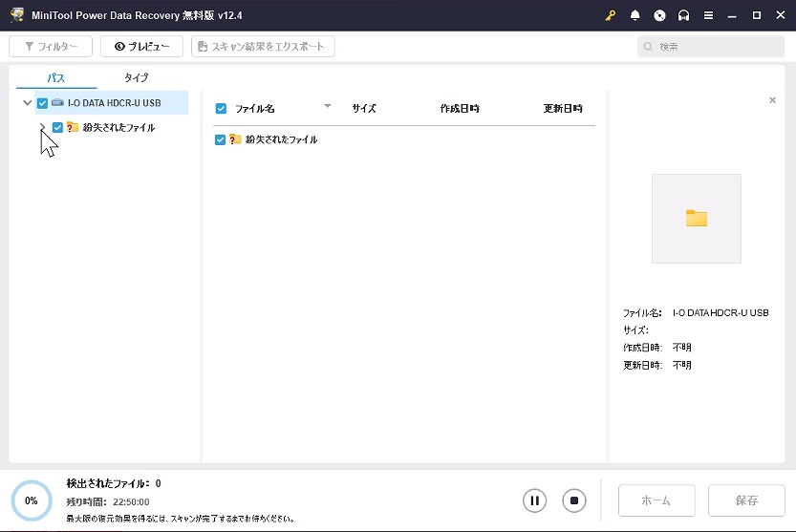The height and width of the screenshot is (532, 796).
Task: Open the headset support icon
Action: [x=684, y=15]
